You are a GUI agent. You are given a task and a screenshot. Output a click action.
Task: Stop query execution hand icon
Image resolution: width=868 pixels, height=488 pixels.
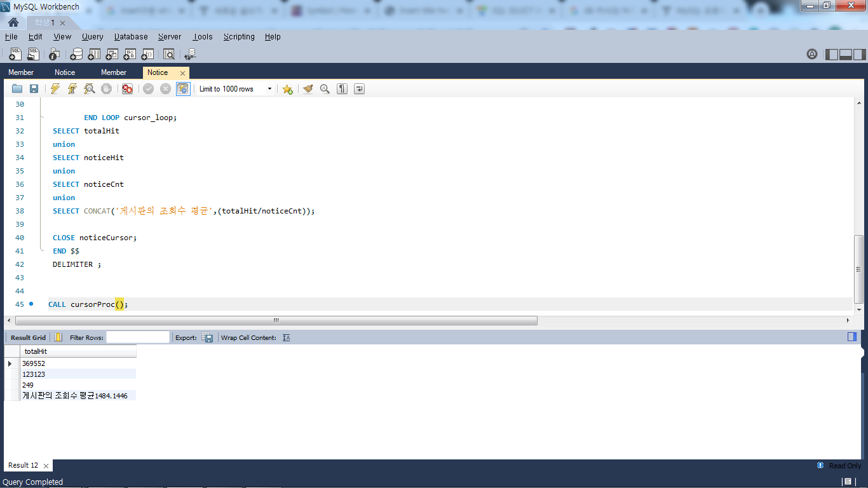point(107,89)
